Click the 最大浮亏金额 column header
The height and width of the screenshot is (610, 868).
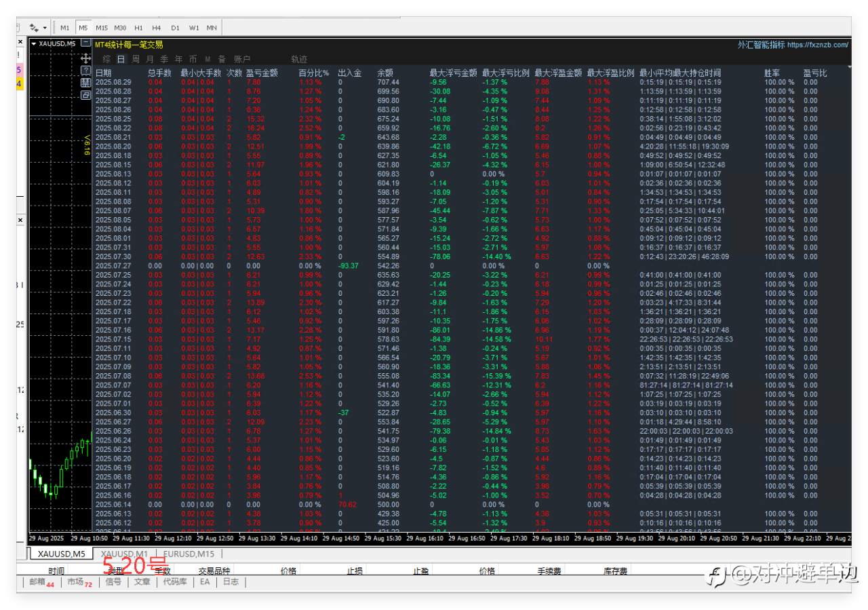[x=454, y=73]
